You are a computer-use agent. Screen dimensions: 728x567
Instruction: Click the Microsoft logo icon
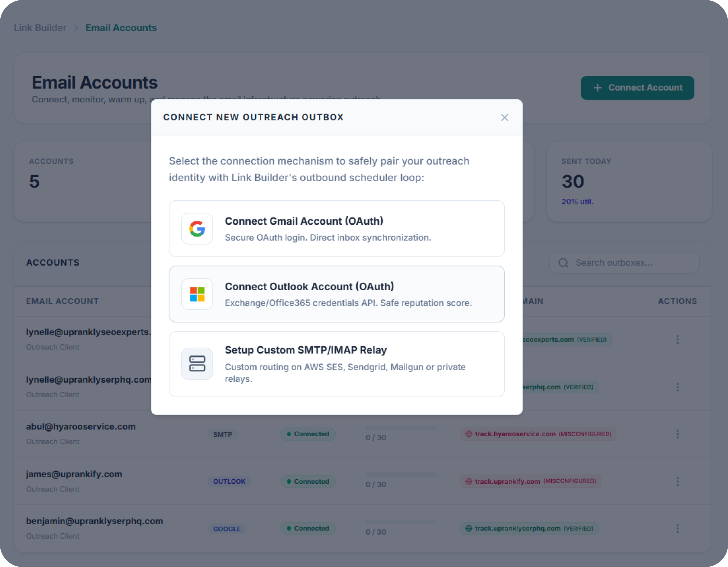pyautogui.click(x=197, y=294)
